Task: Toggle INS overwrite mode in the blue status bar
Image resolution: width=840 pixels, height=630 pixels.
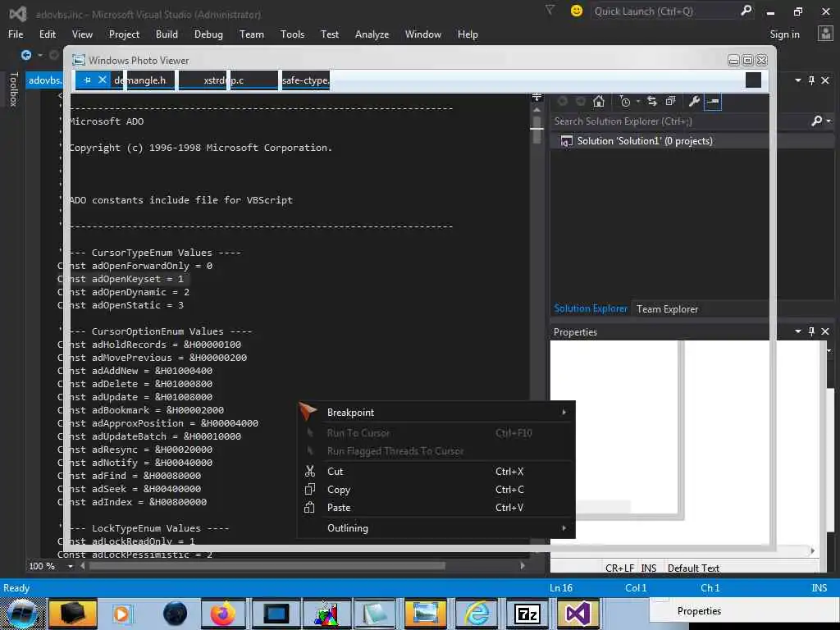Action: click(x=819, y=587)
